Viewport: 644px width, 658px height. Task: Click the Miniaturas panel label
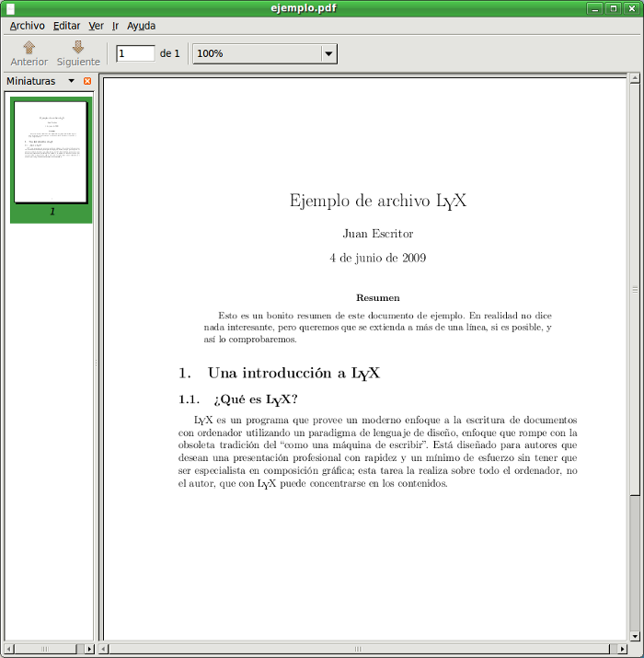coord(31,81)
